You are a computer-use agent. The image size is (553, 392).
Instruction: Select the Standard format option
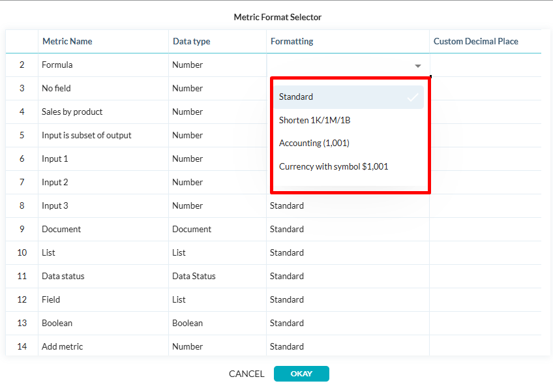[x=298, y=97]
